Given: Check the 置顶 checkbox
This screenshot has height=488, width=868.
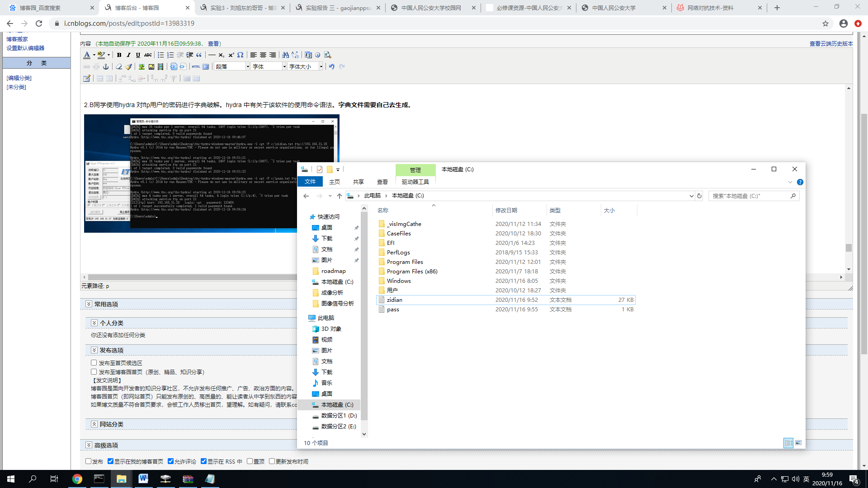Looking at the screenshot, I should pyautogui.click(x=250, y=461).
